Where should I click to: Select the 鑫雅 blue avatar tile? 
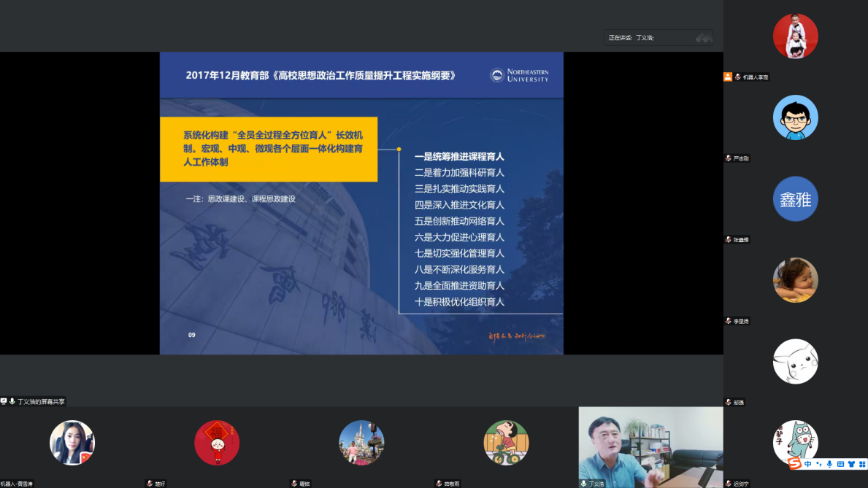click(x=795, y=198)
